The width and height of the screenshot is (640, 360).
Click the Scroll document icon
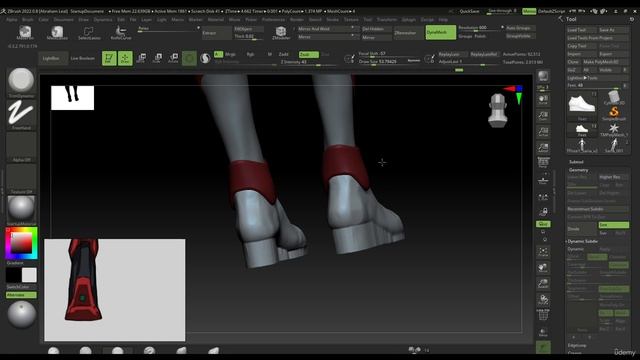543,100
